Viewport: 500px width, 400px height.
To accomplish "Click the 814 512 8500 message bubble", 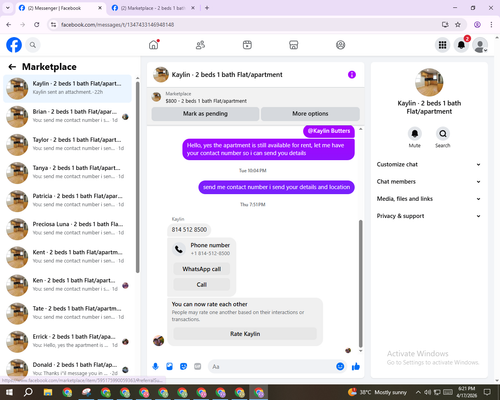I will click(189, 230).
